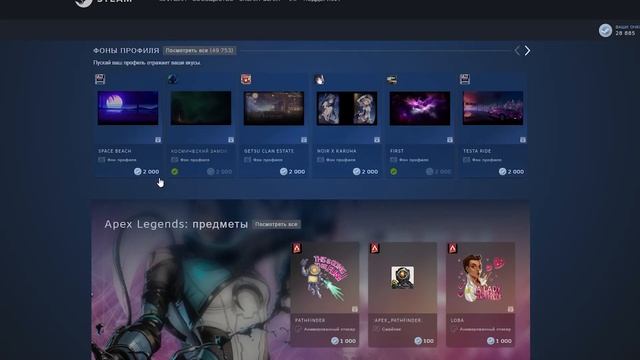The height and width of the screenshot is (360, 640).
Task: Open preview icon on Noir x Karuha image
Action: click(x=377, y=140)
